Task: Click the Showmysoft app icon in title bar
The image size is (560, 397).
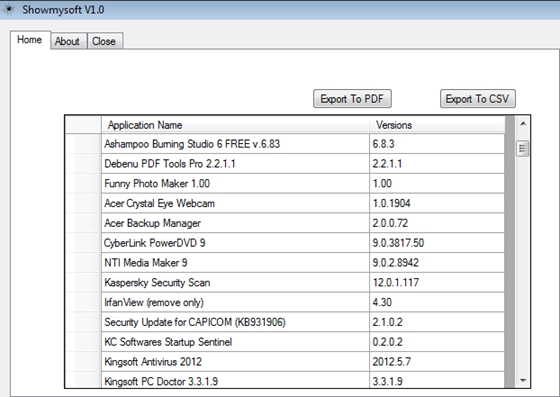Action: click(8, 9)
